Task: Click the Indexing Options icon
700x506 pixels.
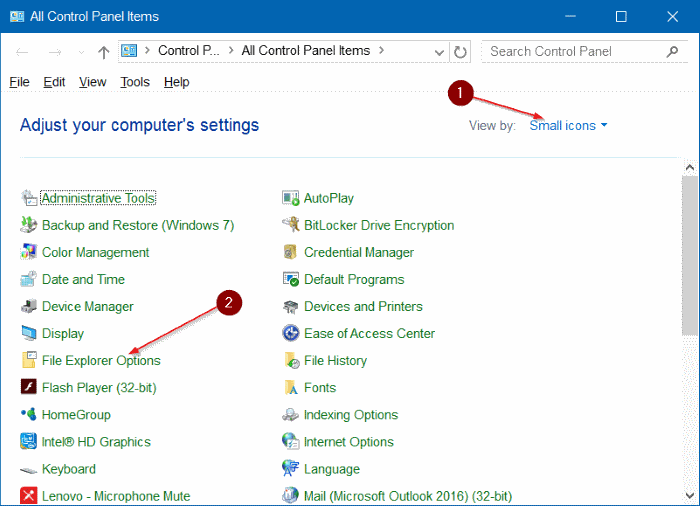Action: coord(291,414)
